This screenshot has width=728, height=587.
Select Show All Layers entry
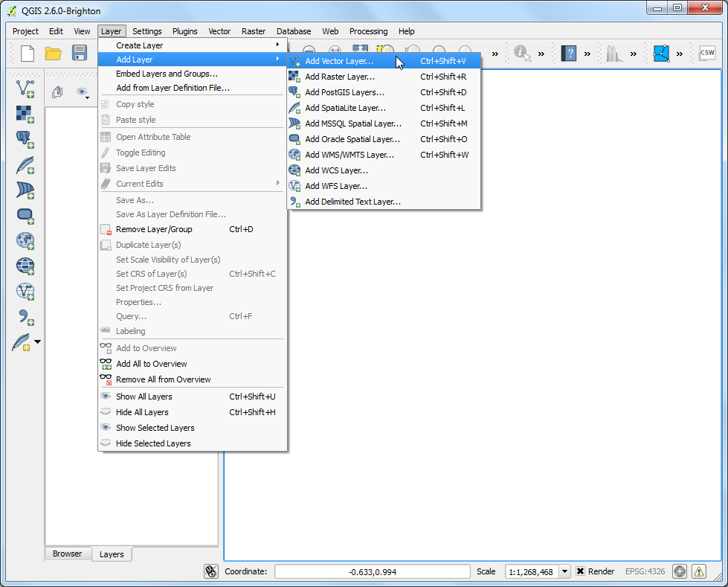click(192, 397)
